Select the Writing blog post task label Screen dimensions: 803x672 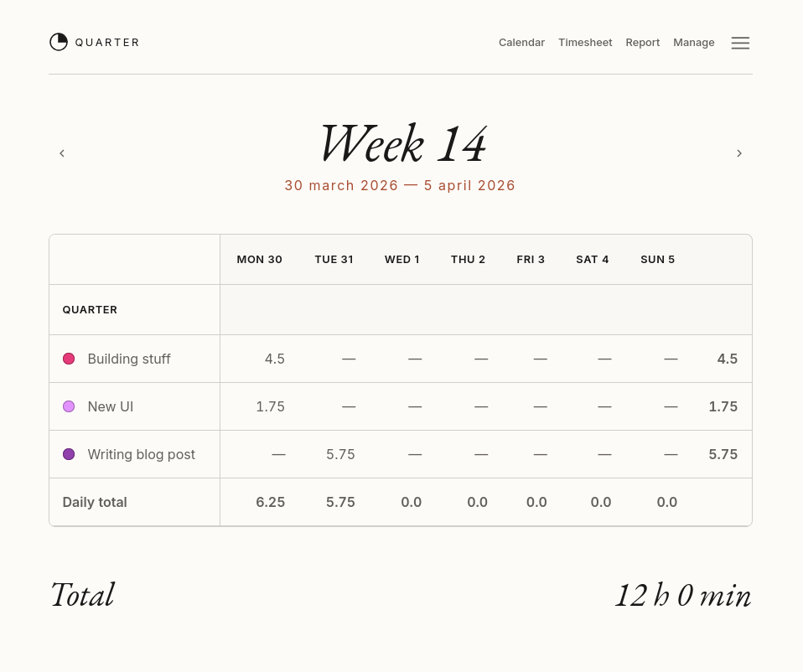point(141,454)
